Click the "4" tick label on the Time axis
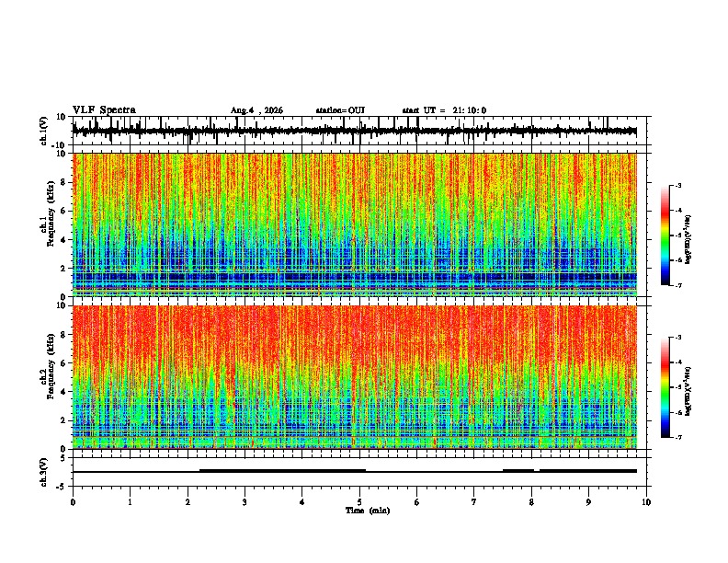 pos(302,502)
